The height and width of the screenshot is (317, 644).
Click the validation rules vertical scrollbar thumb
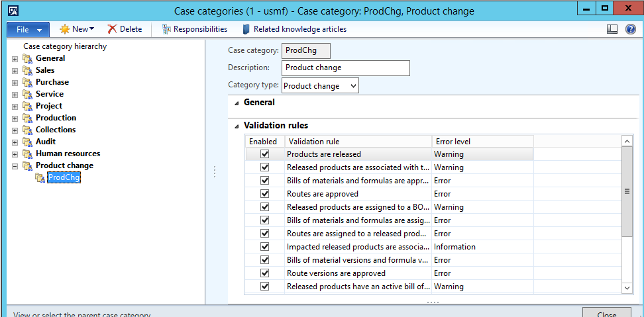[627, 191]
